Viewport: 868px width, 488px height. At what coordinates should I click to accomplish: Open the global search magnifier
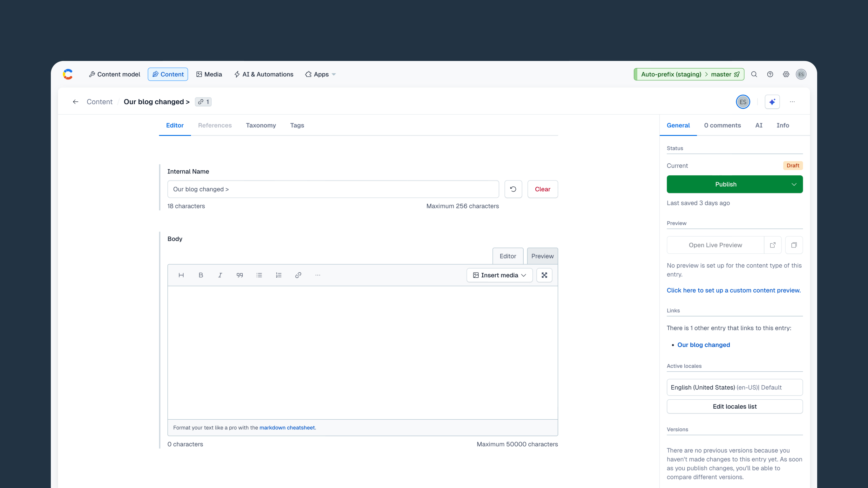(754, 74)
